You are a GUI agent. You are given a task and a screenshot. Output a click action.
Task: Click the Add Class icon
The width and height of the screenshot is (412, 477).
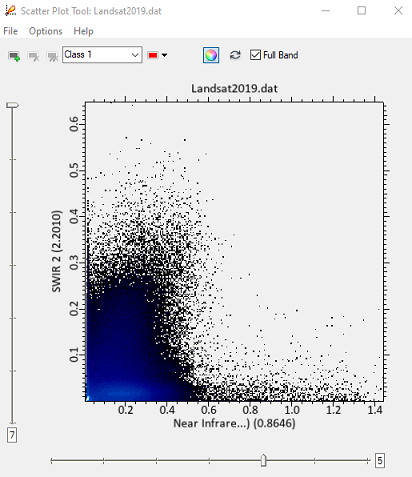point(14,56)
